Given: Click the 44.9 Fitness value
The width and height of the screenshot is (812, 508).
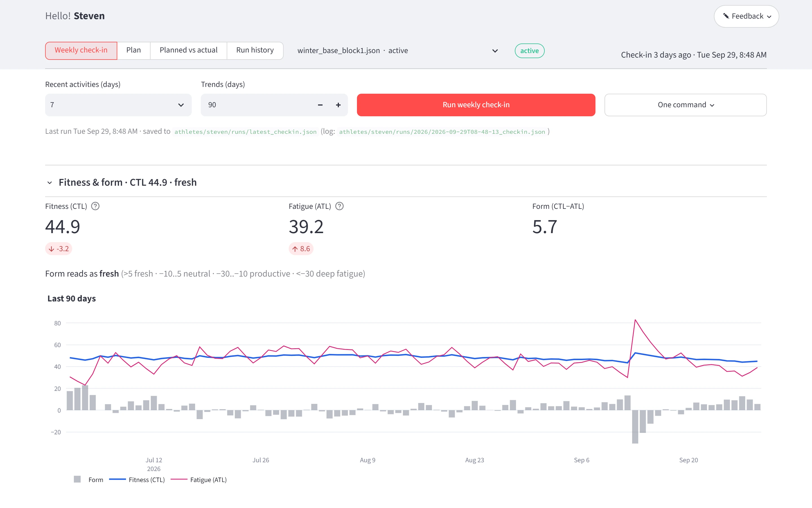Looking at the screenshot, I should pos(63,227).
